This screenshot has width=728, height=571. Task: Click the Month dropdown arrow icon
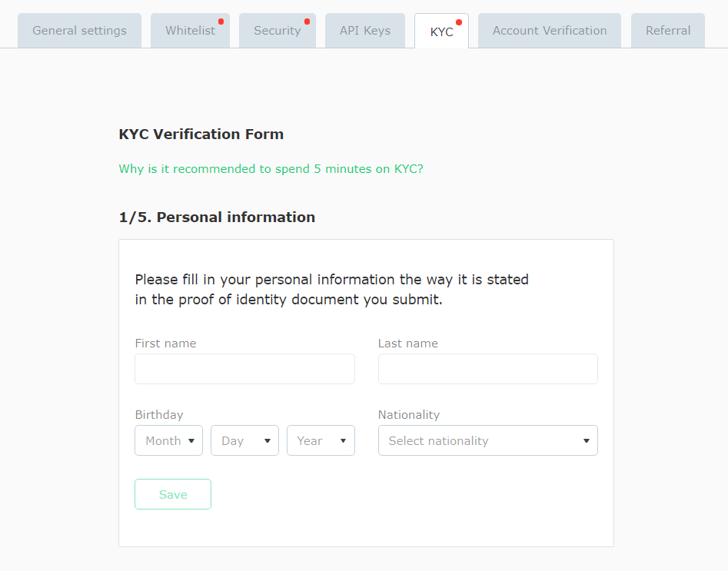pos(191,441)
